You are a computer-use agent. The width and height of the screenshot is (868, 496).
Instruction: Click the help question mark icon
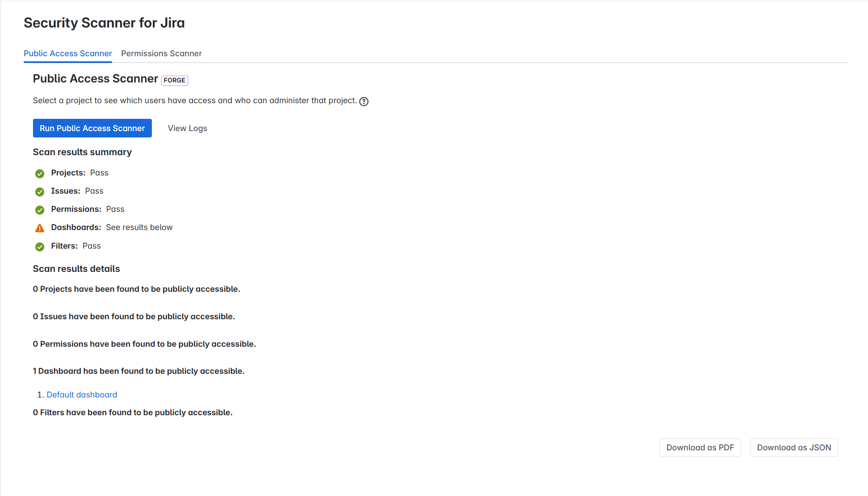(x=364, y=101)
